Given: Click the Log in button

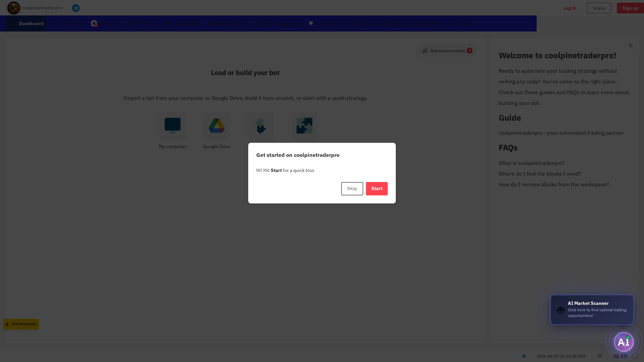Looking at the screenshot, I should tap(570, 8).
